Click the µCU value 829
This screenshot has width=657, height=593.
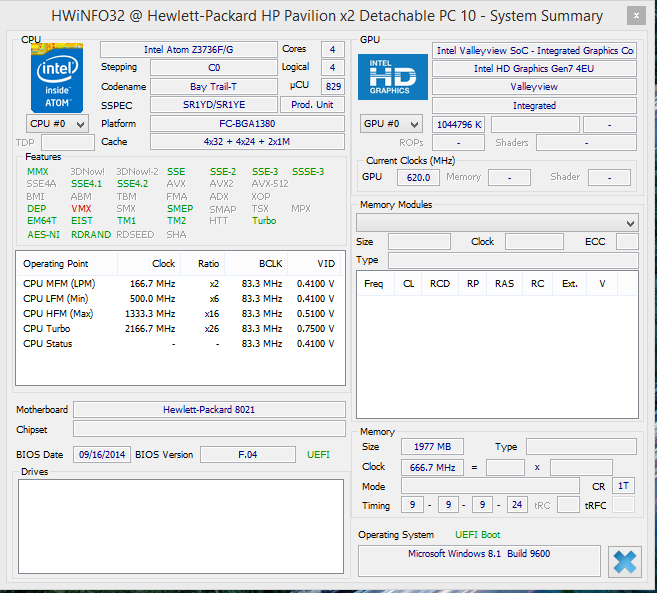click(x=333, y=86)
